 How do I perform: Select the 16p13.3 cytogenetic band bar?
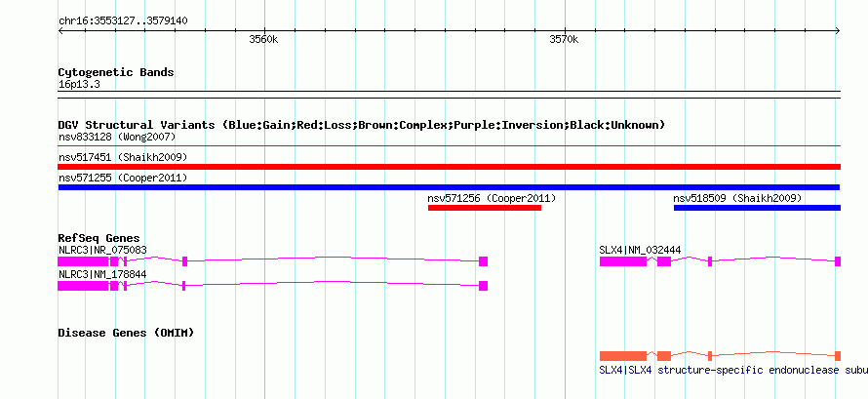[450, 95]
